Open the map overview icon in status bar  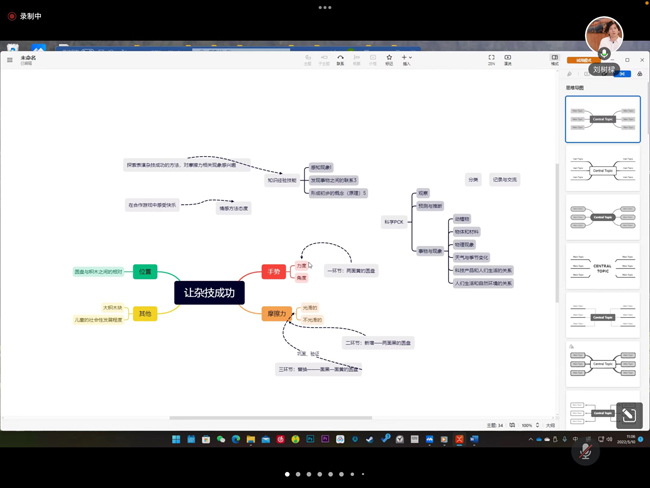tap(512, 425)
